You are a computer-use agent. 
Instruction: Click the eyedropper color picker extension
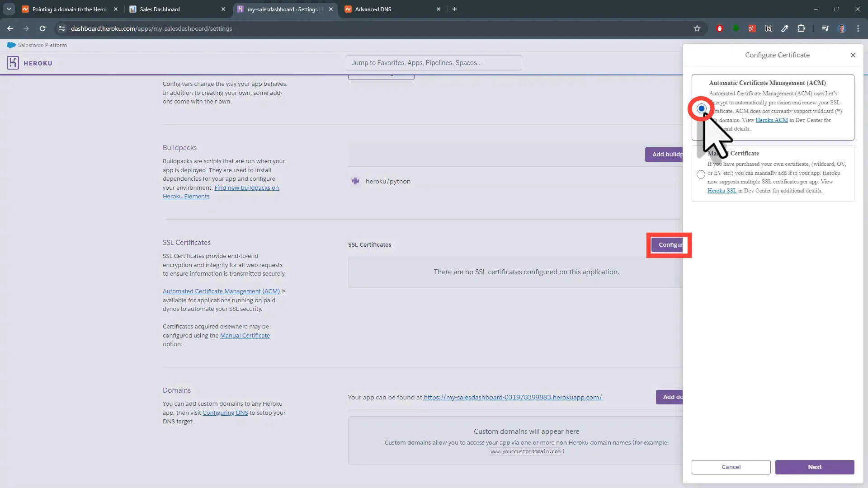(x=785, y=28)
